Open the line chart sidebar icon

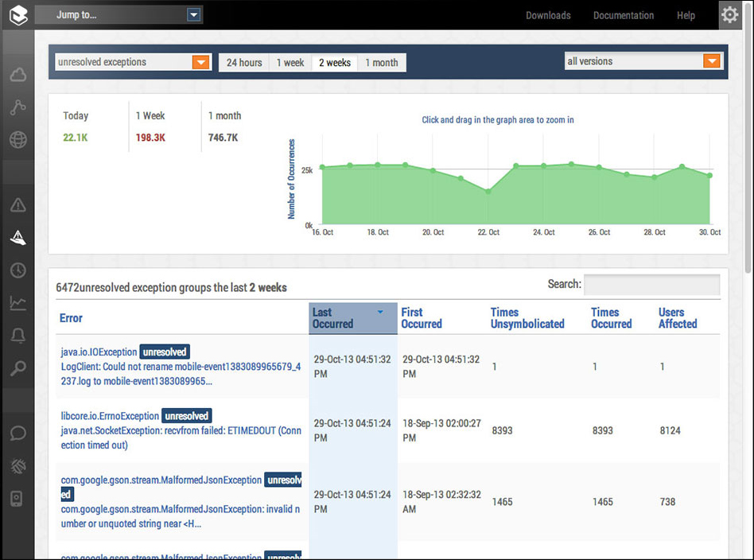coord(18,302)
